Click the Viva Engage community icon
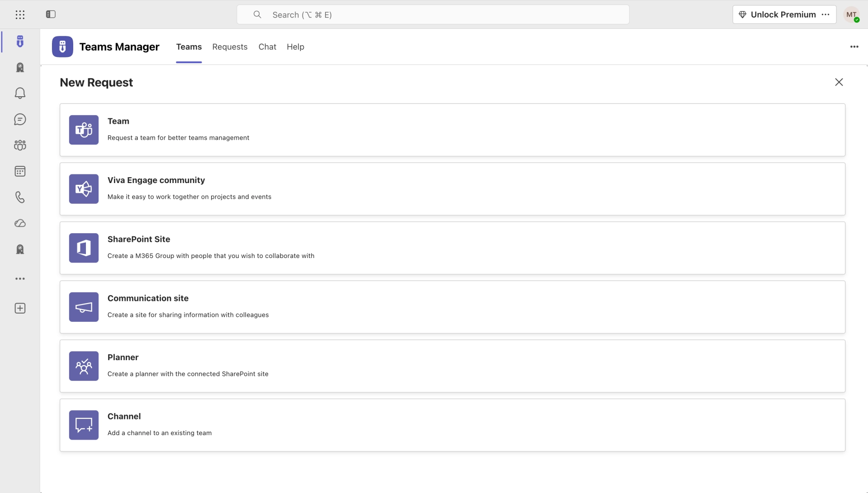 pos(84,189)
